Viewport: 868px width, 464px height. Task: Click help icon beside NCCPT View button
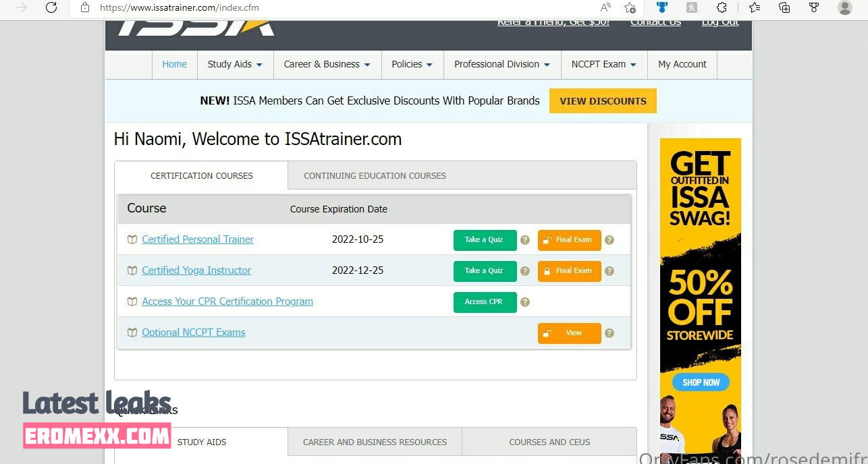click(609, 333)
